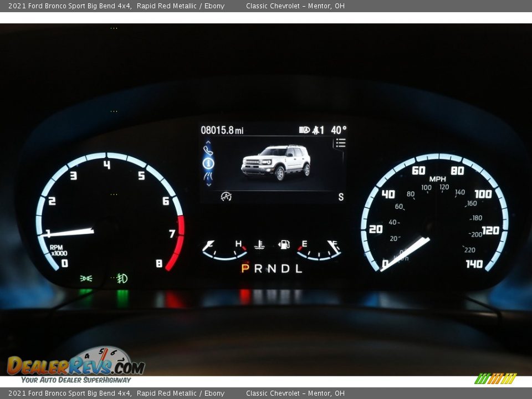
Task: Click the number 7 on tachometer
Action: (172, 233)
